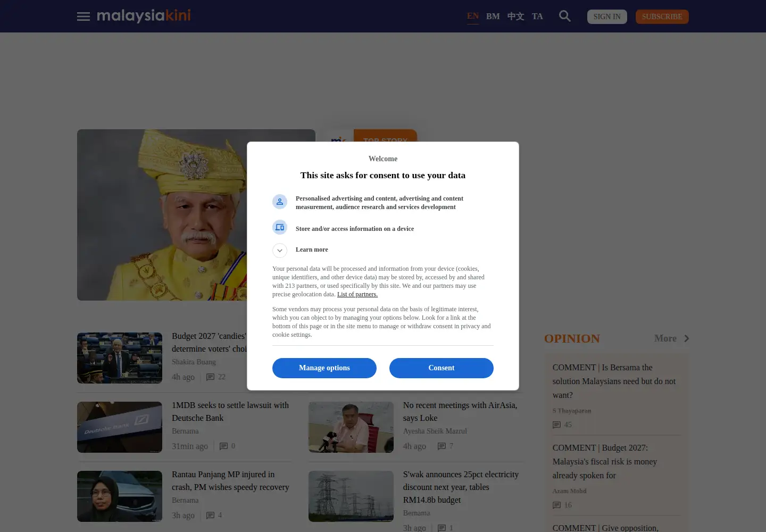Click comment icon on Rantau Panjang MP story

pos(210,516)
